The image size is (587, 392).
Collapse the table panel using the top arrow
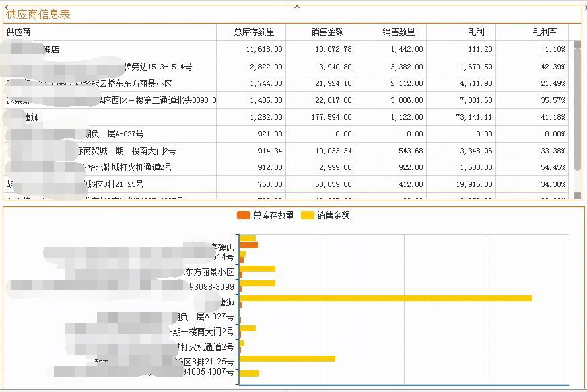click(296, 5)
